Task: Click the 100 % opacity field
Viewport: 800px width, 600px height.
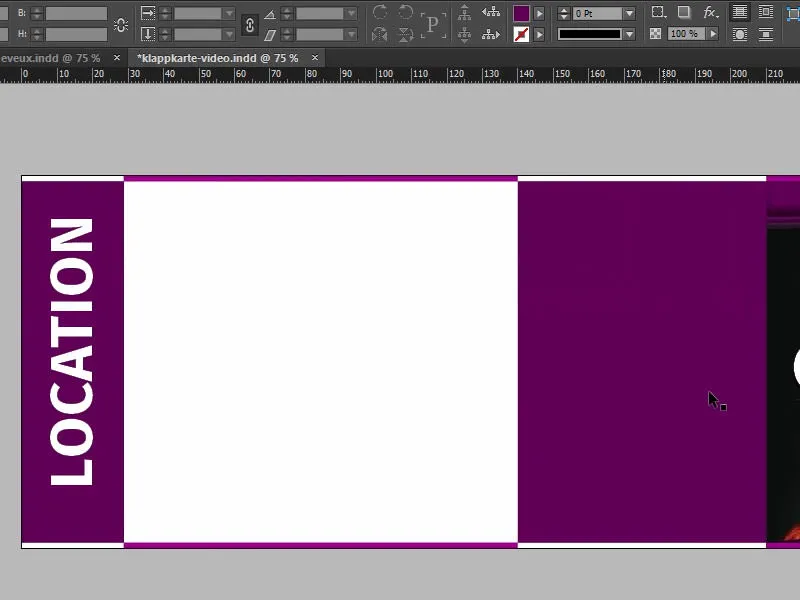Action: (x=687, y=34)
